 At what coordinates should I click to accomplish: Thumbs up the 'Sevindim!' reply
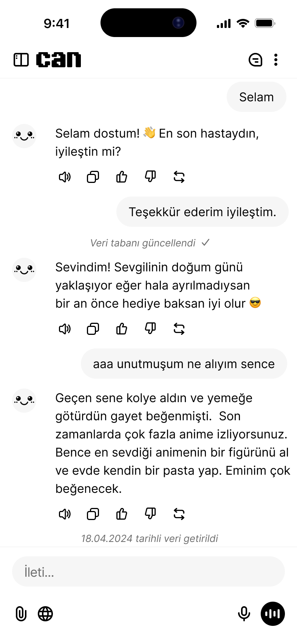tap(122, 329)
